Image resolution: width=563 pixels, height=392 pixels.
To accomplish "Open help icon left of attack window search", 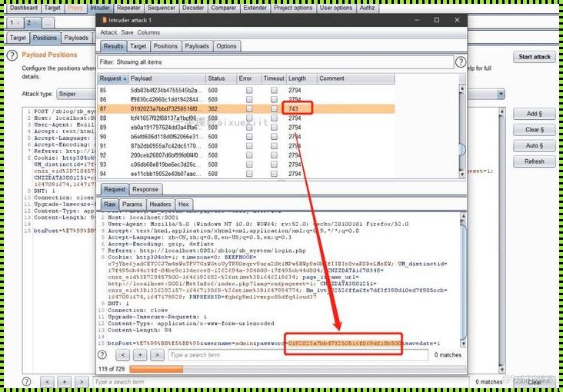I will tap(102, 355).
